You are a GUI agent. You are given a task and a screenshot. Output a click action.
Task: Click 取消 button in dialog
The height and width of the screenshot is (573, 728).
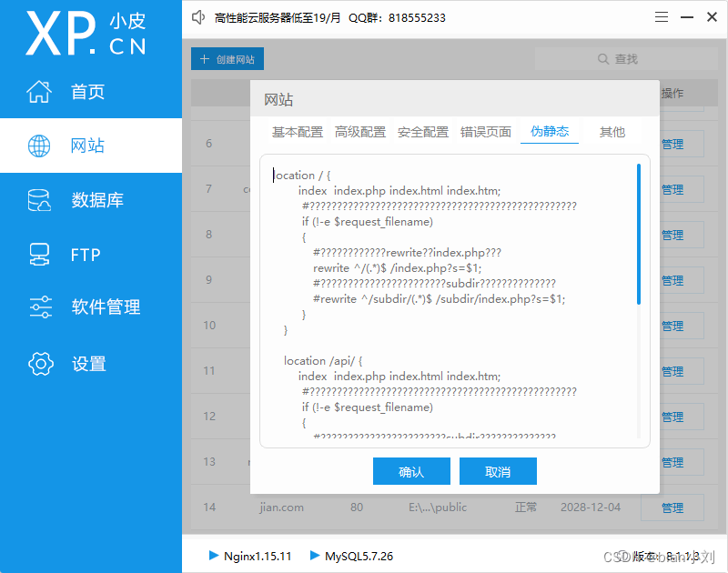click(498, 471)
